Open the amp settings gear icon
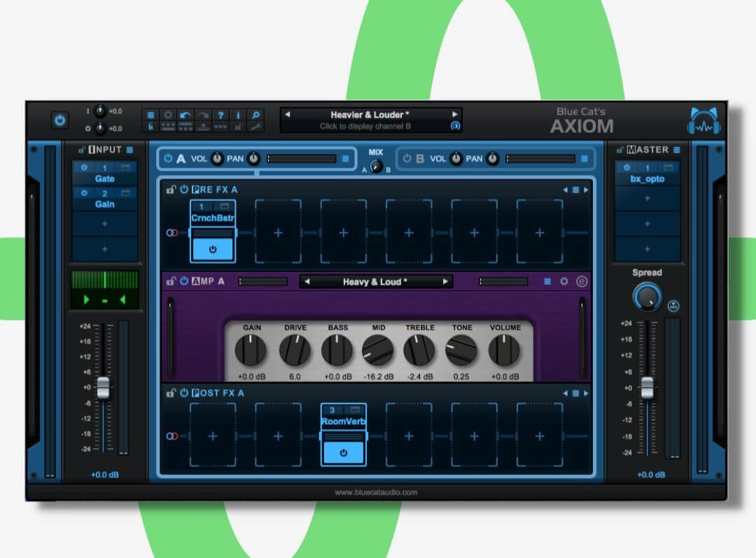The width and height of the screenshot is (756, 558). pyautogui.click(x=564, y=281)
